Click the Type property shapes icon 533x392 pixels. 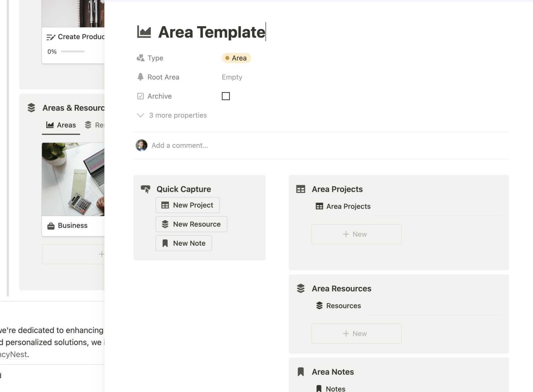(140, 58)
